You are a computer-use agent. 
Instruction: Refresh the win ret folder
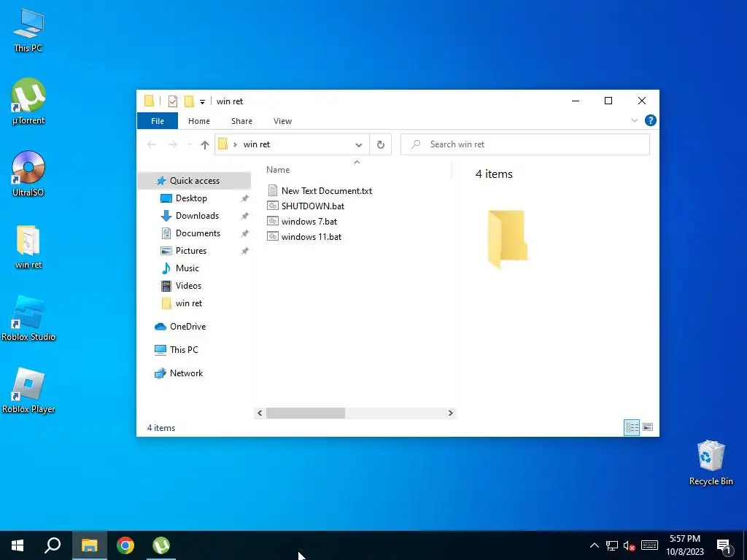(x=380, y=144)
